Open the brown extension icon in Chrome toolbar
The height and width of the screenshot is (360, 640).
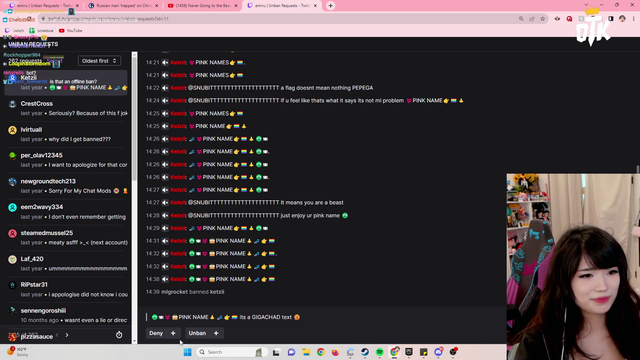[557, 19]
